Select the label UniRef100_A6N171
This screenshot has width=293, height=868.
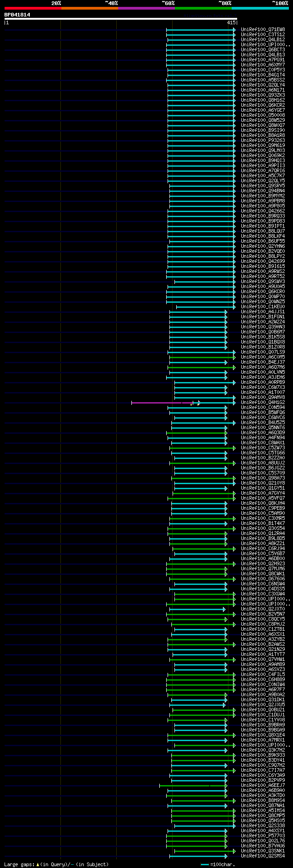tap(263, 90)
